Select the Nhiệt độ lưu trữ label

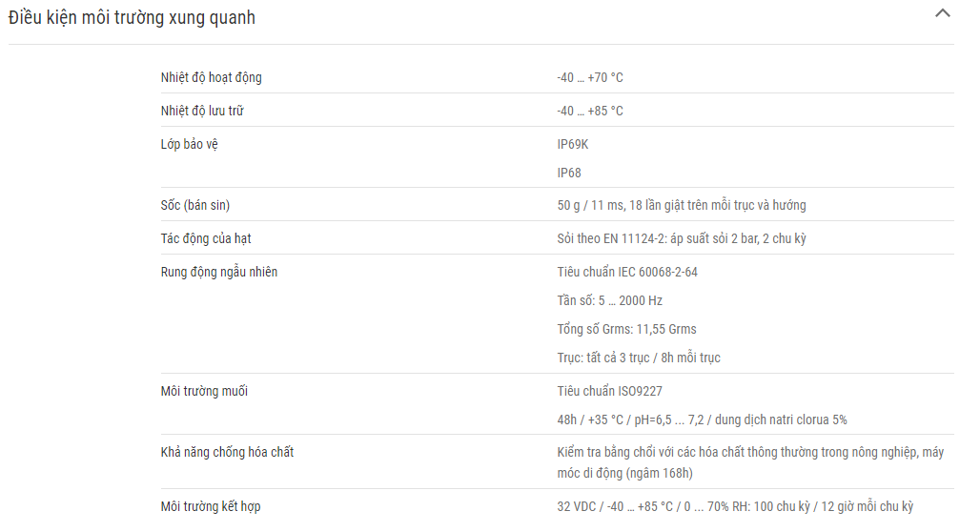coord(202,111)
